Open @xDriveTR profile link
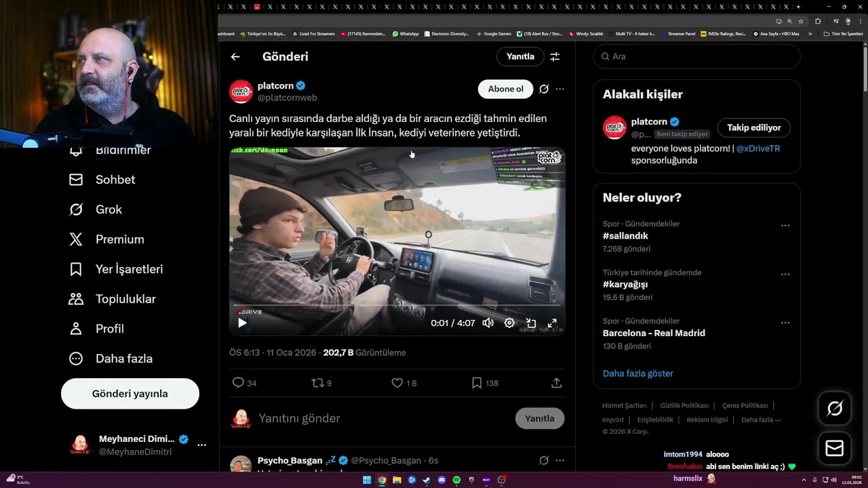This screenshot has width=868, height=488. tap(758, 148)
